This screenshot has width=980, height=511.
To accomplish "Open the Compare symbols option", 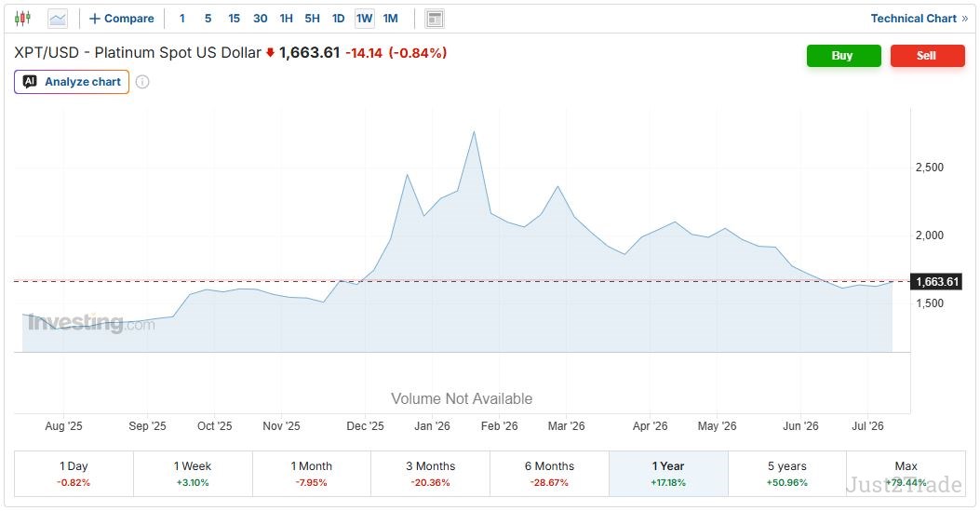I will [x=121, y=19].
